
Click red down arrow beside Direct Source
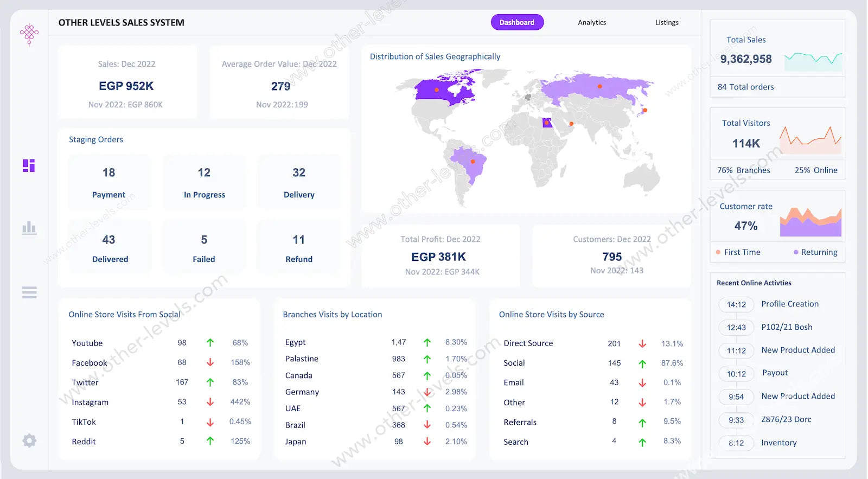point(642,344)
